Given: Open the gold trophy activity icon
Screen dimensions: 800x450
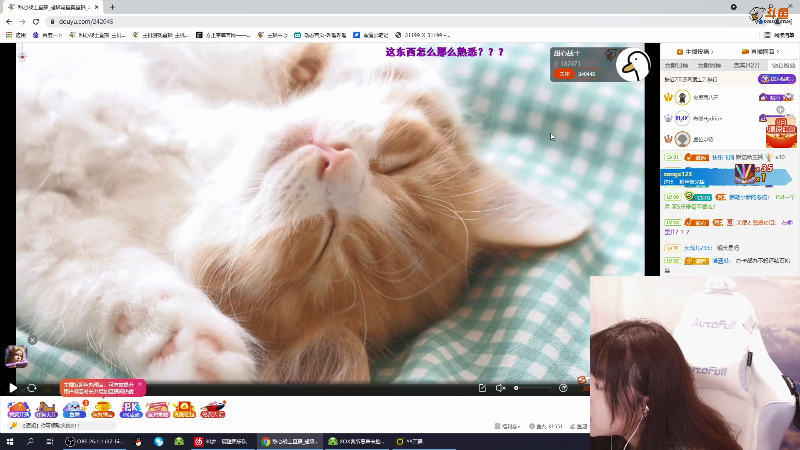Looking at the screenshot, I should tap(103, 409).
